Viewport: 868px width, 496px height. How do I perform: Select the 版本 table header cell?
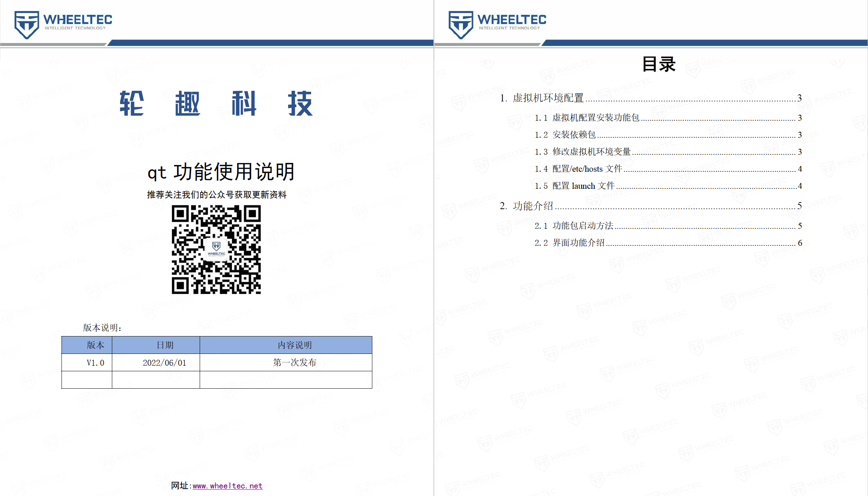coord(87,345)
